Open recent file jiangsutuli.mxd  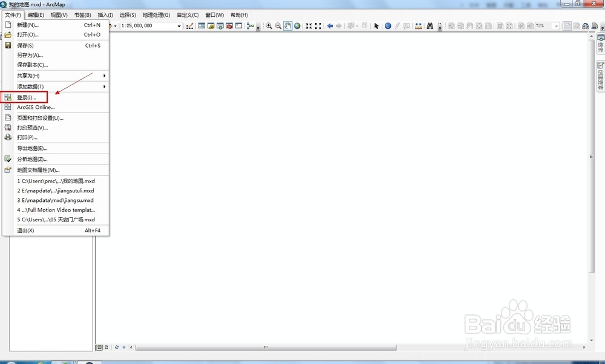[56, 190]
